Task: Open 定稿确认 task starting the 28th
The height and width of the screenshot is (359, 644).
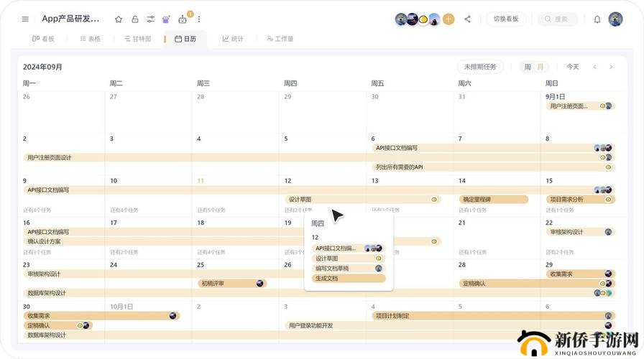Action: click(x=536, y=284)
